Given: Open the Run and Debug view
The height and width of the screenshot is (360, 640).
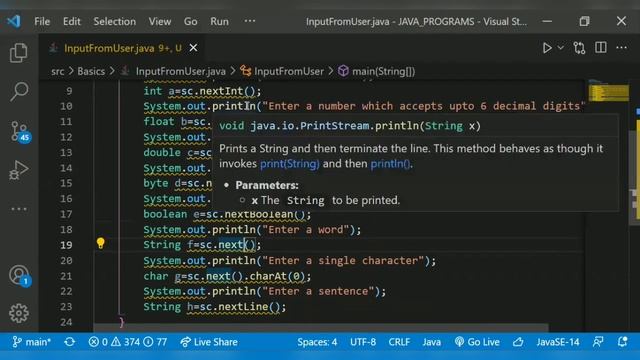Looking at the screenshot, I should pyautogui.click(x=19, y=170).
